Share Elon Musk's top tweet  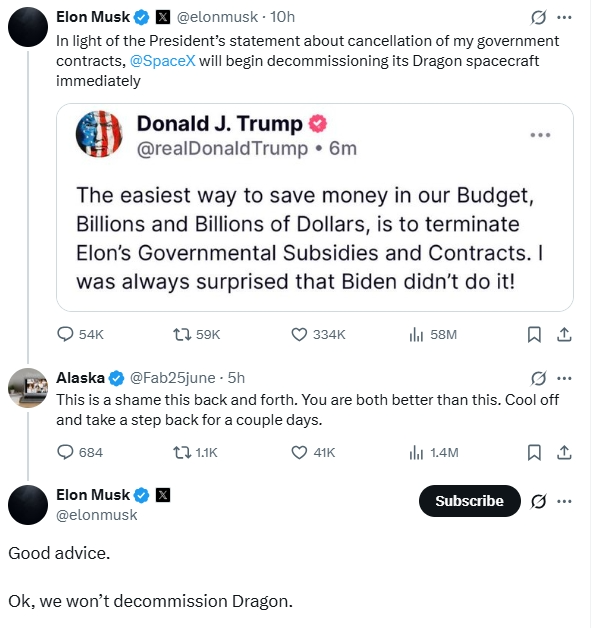tap(564, 334)
